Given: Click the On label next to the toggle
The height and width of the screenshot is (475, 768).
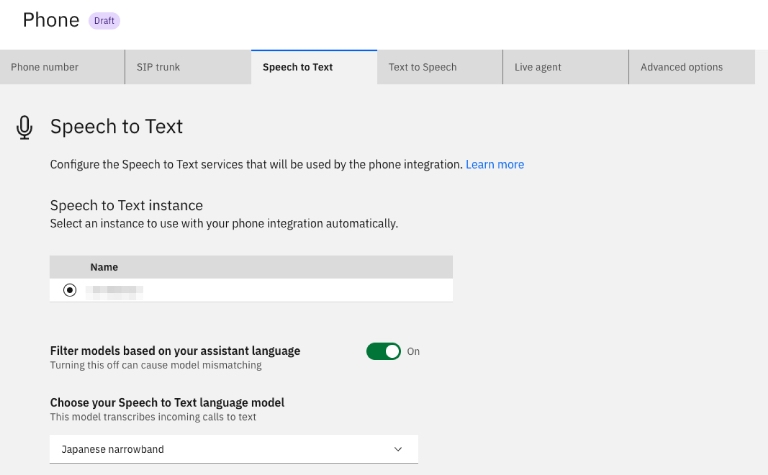Looking at the screenshot, I should tap(413, 352).
